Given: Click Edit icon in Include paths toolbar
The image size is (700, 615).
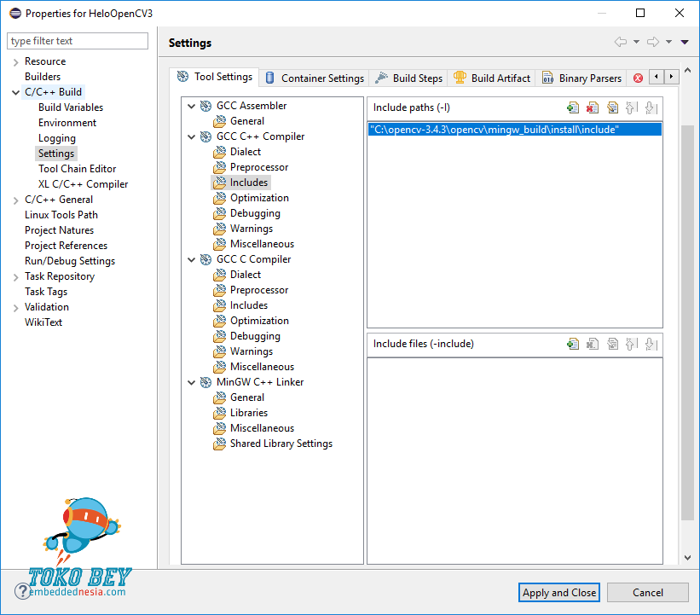Looking at the screenshot, I should [x=612, y=107].
